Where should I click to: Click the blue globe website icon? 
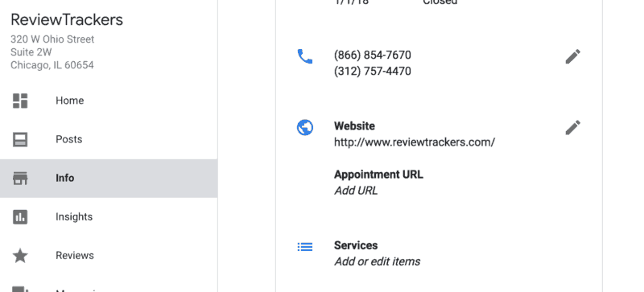(x=305, y=127)
